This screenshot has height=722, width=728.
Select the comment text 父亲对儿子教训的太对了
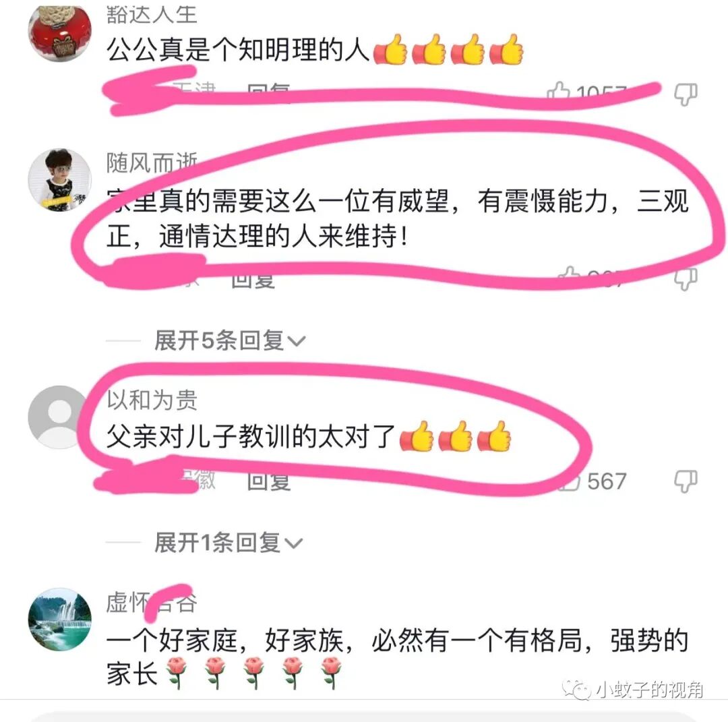251,436
